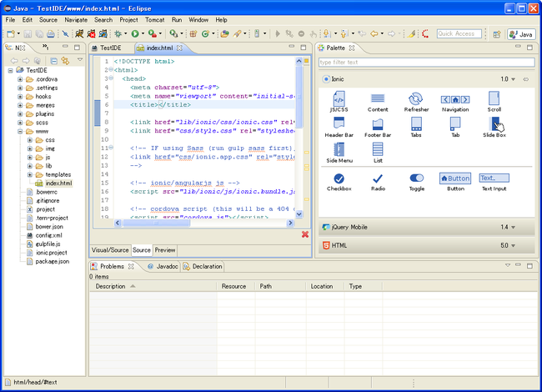This screenshot has height=392, width=542.
Task: Expand the templates folder
Action: point(30,174)
